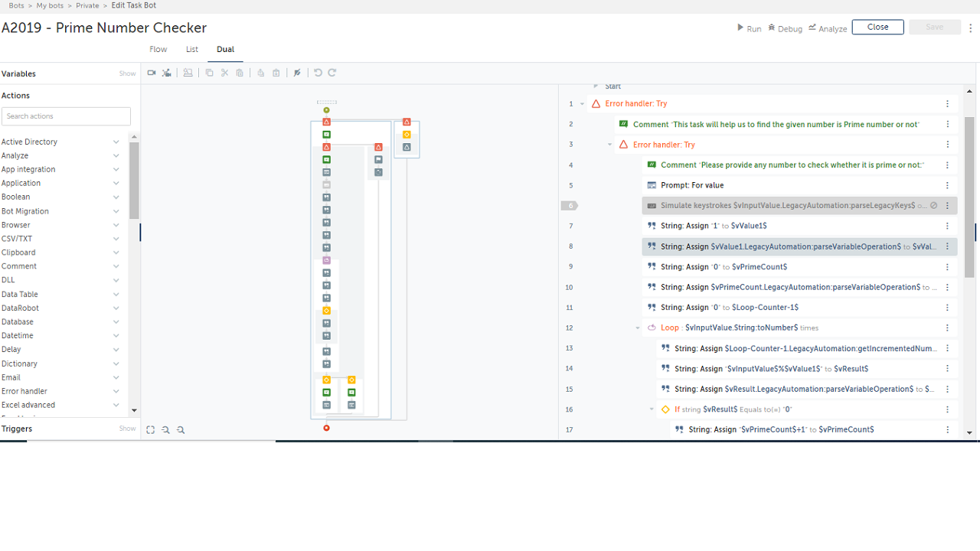The width and height of the screenshot is (980, 551).
Task: Click the Paste toolbar icon
Action: tap(240, 73)
